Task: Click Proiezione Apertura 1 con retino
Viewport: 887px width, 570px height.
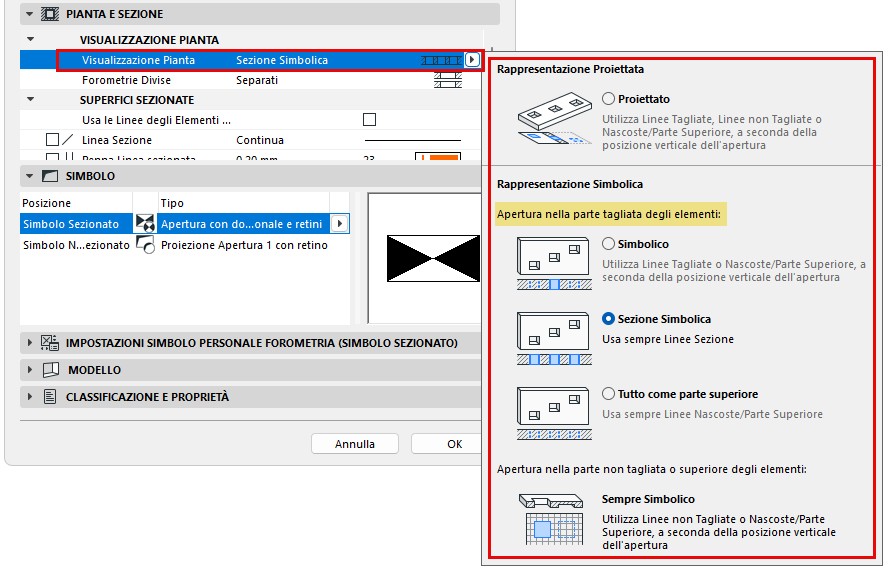Action: tap(244, 245)
